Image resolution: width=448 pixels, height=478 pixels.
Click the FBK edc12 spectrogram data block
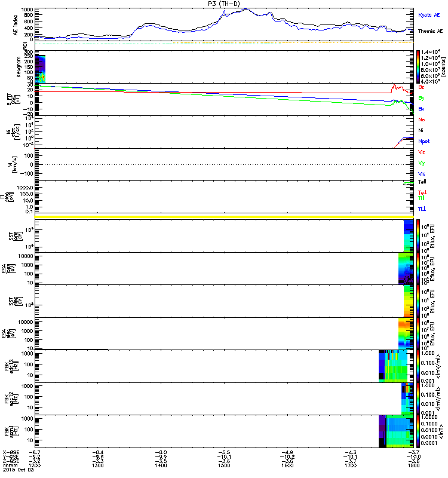pos(393,366)
